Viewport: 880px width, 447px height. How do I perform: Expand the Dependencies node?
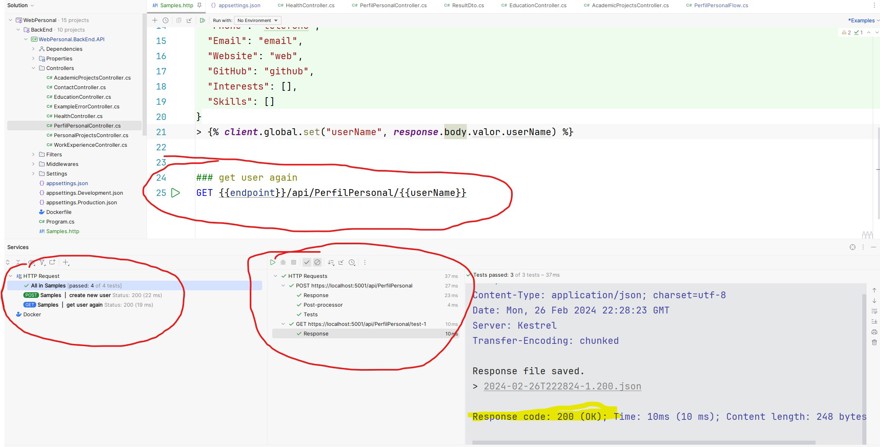click(x=33, y=49)
